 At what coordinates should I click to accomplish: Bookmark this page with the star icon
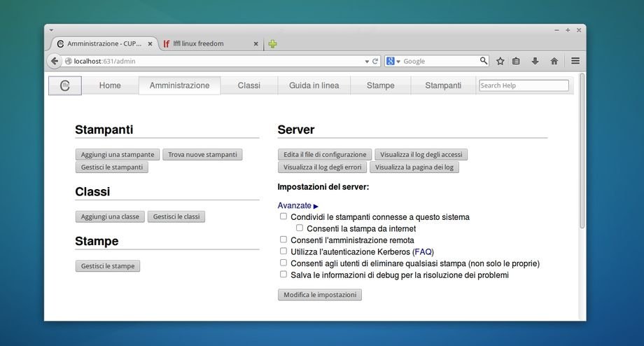[500, 61]
